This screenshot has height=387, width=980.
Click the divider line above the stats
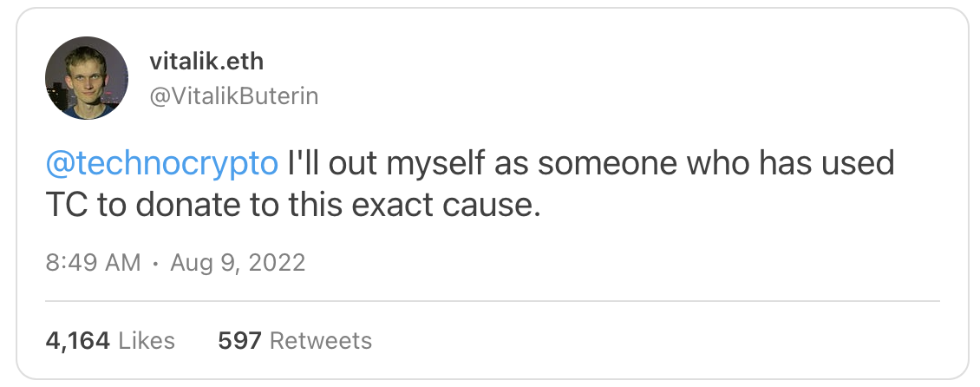[x=493, y=301]
